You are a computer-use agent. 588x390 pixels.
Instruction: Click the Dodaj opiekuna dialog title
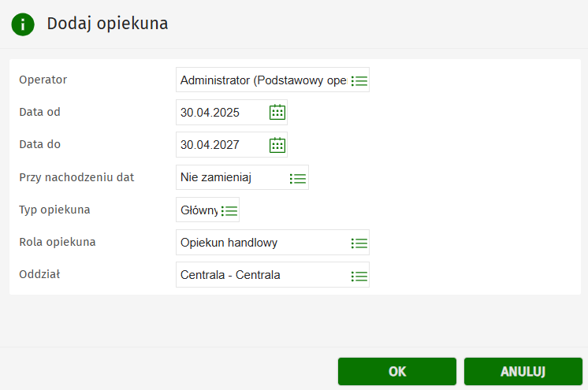click(107, 24)
